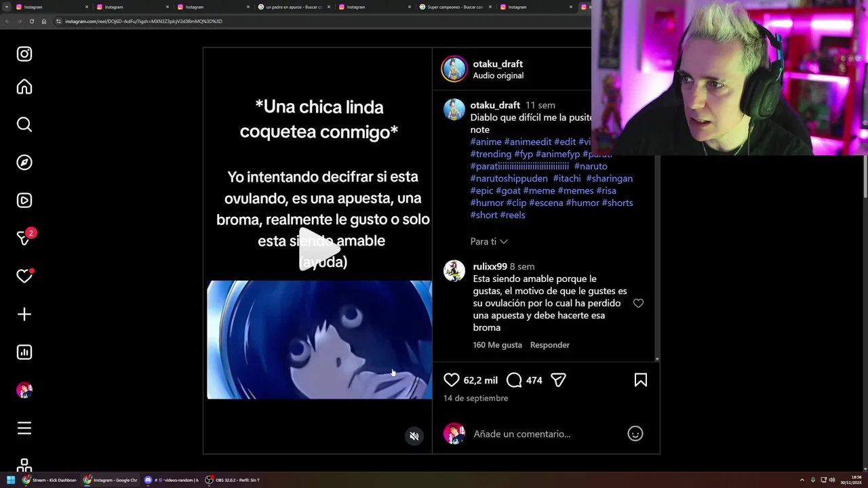Open rulixx99 username link
Viewport: 868px width, 488px height.
click(x=490, y=266)
